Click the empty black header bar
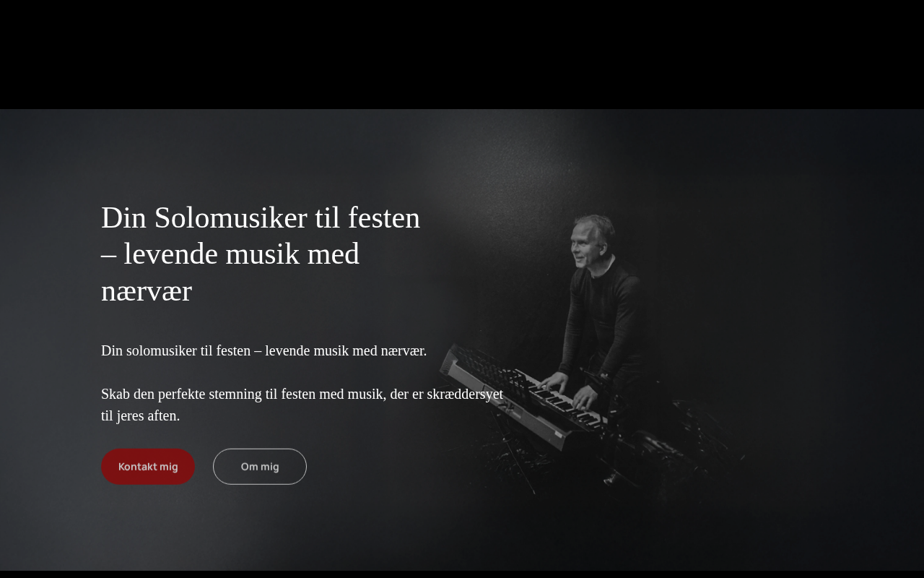The height and width of the screenshot is (578, 924). point(462,54)
